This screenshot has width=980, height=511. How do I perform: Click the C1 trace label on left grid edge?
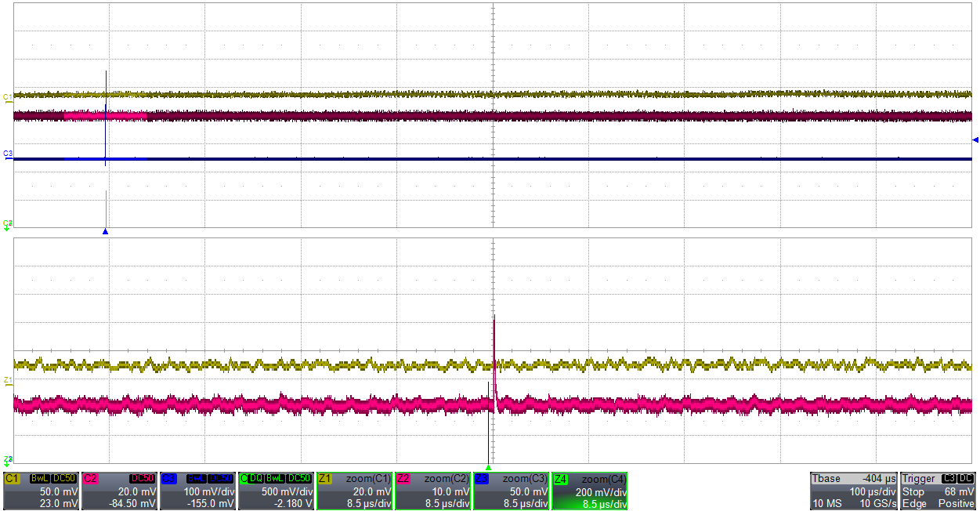tap(8, 97)
